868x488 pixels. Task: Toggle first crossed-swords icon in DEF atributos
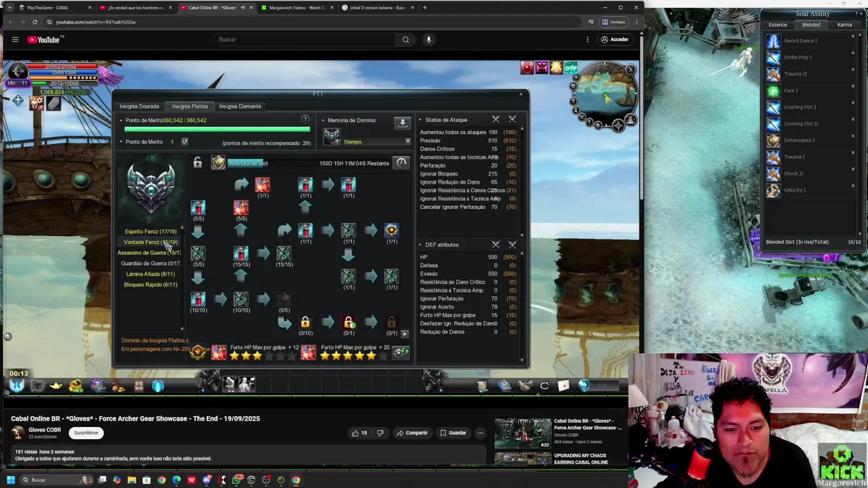pyautogui.click(x=496, y=244)
